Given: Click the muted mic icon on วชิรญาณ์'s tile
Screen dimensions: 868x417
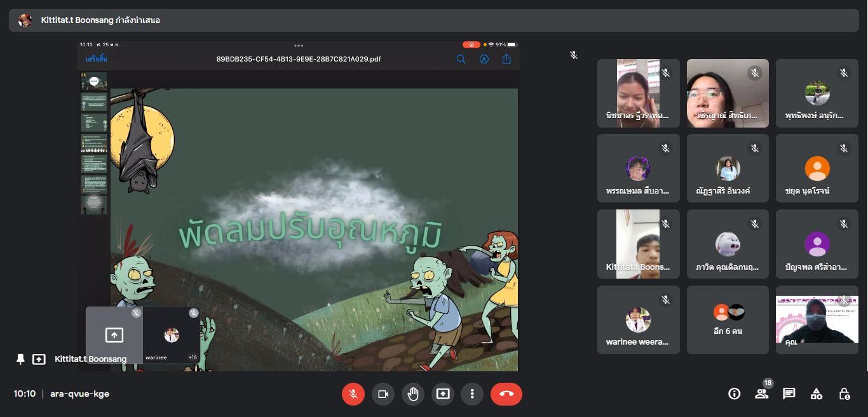Looking at the screenshot, I should 755,73.
